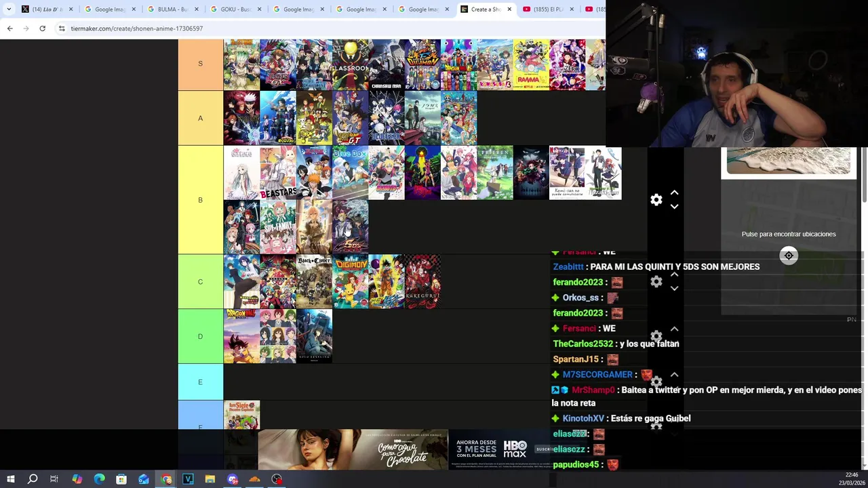
Task: Open the mail app icon on the taskbar
Action: (x=144, y=479)
